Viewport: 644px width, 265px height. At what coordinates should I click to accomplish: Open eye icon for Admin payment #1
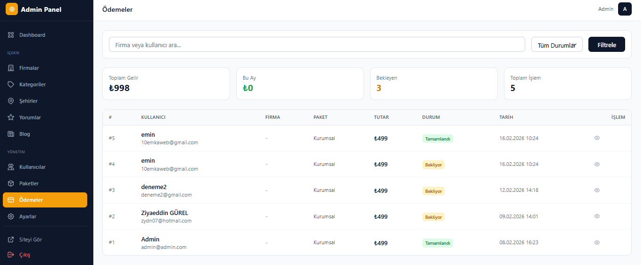597,242
